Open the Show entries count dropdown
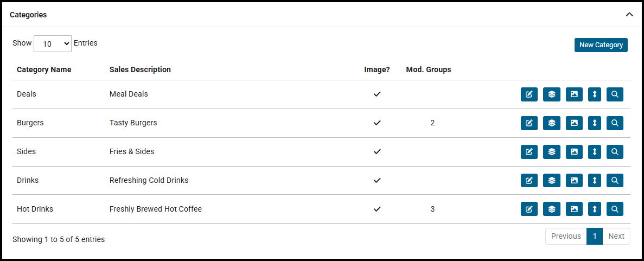 point(53,43)
